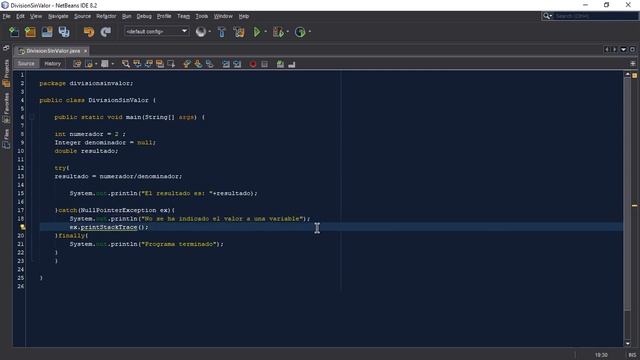Click the split editor handle icon
The width and height of the screenshot is (640, 360).
click(x=633, y=64)
